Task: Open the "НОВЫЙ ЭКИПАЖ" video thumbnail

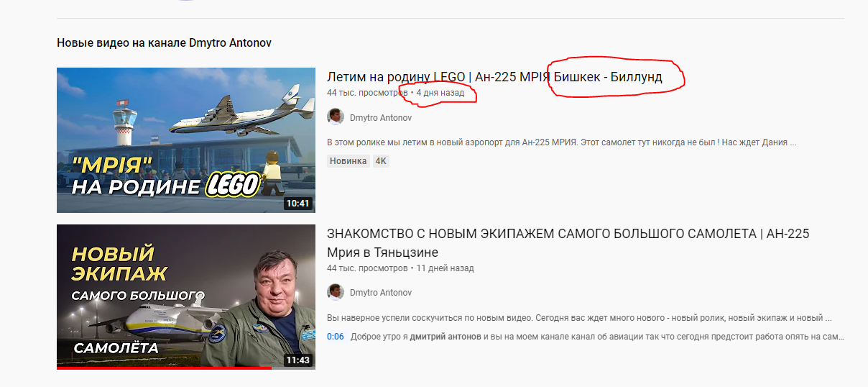Action: [x=186, y=297]
